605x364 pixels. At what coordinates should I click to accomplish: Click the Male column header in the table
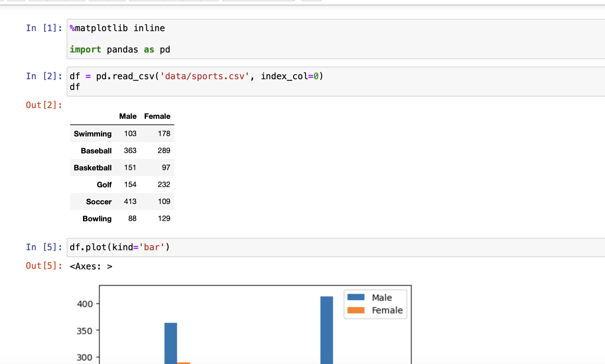(x=128, y=116)
